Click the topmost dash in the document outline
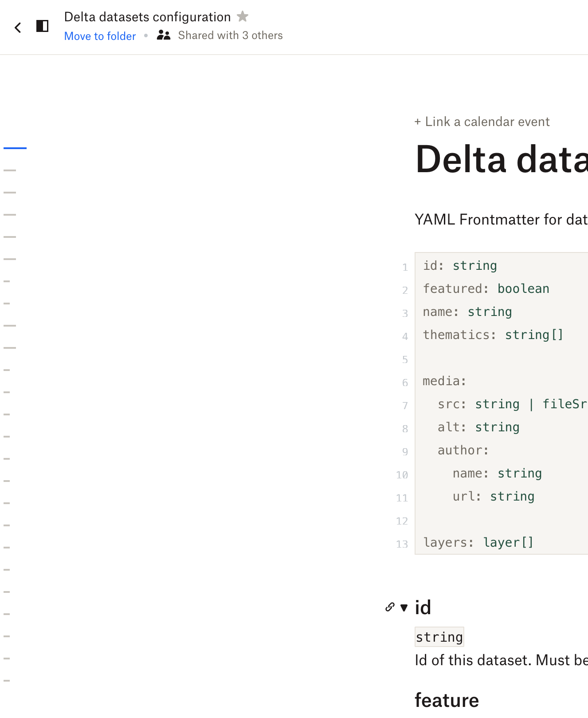The image size is (588, 718). coord(10,170)
